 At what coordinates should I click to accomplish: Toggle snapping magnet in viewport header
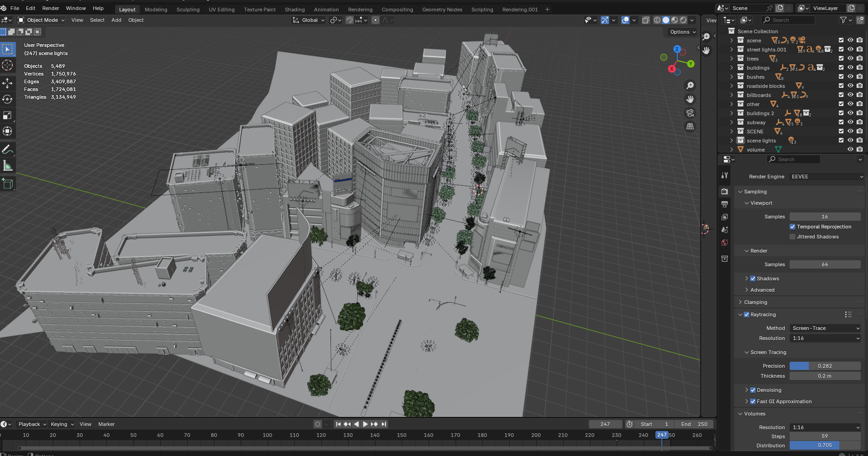[349, 20]
